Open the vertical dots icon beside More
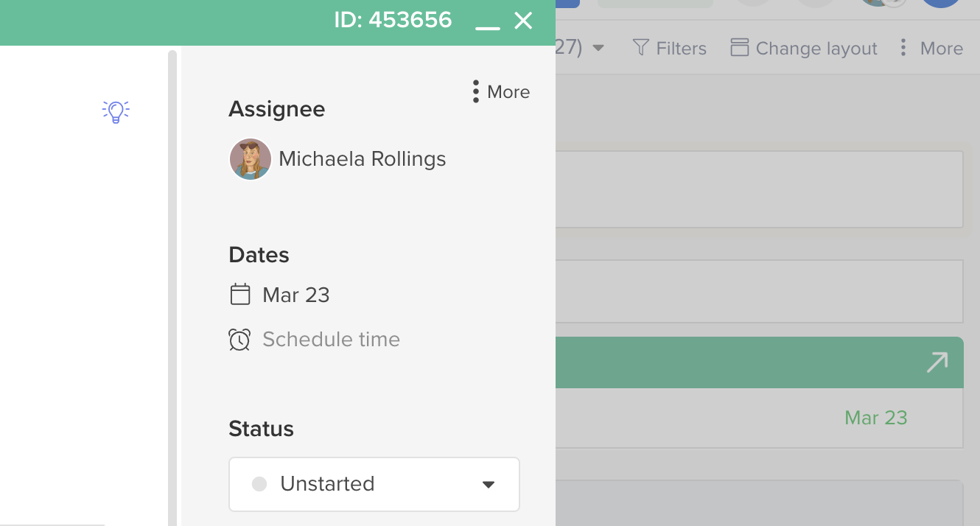Viewport: 980px width, 526px height. (475, 91)
